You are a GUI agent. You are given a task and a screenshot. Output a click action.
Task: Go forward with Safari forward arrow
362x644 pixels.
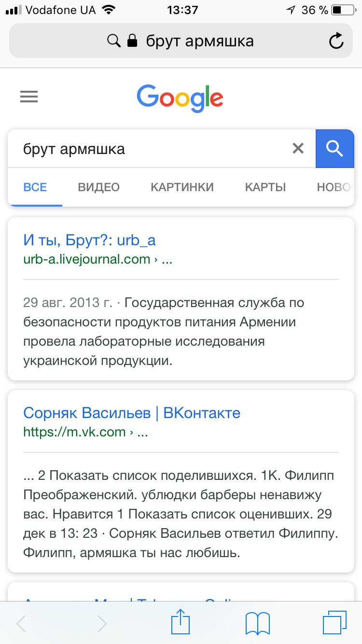coord(102,623)
